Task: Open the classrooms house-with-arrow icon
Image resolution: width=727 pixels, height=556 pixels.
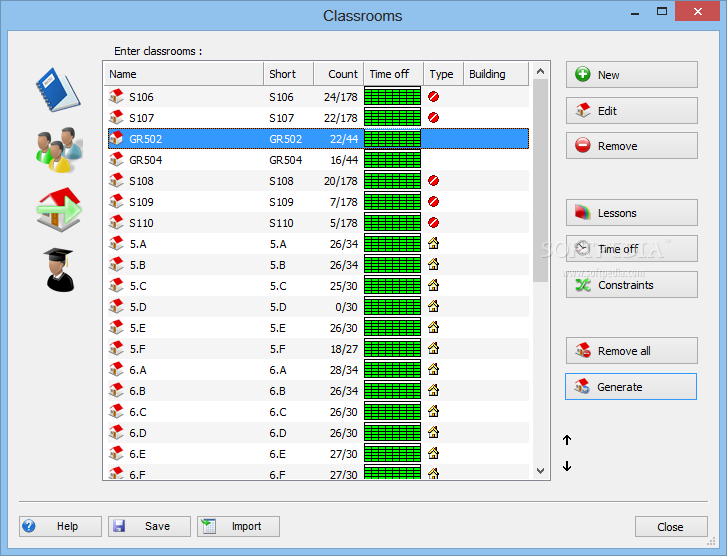Action: point(59,210)
